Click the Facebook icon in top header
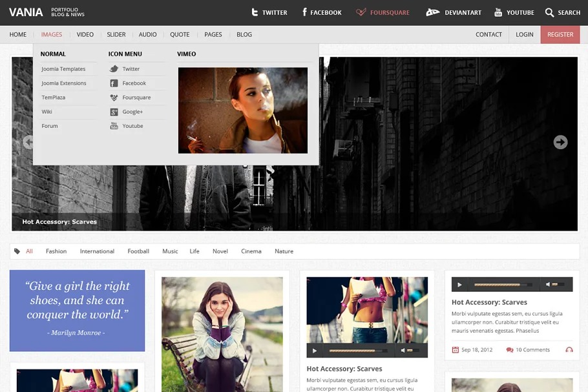 pos(304,12)
